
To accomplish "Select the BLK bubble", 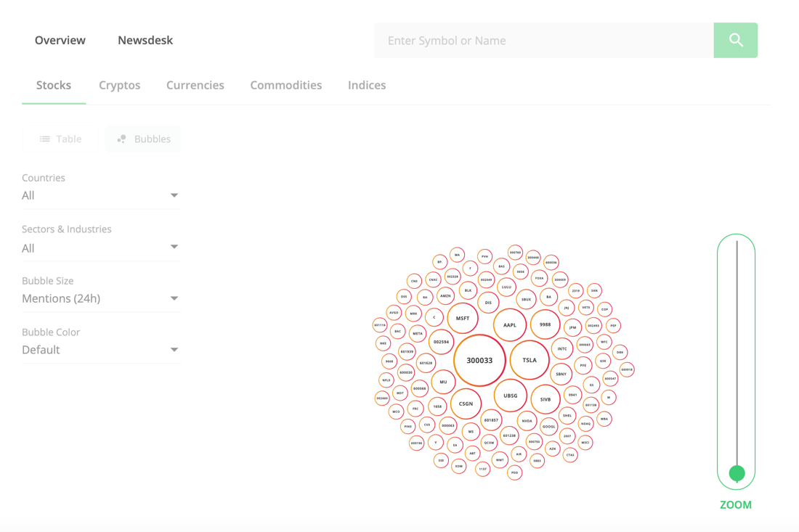I will [468, 290].
